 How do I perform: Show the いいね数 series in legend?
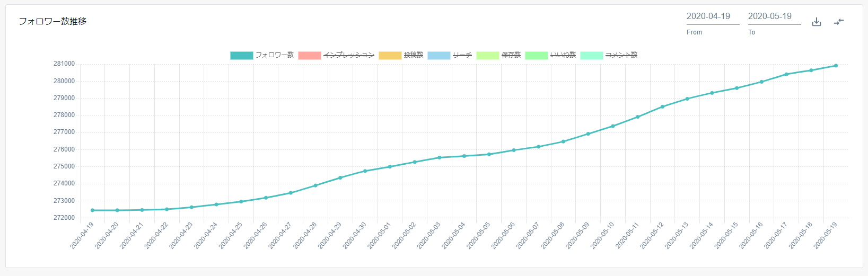(563, 55)
